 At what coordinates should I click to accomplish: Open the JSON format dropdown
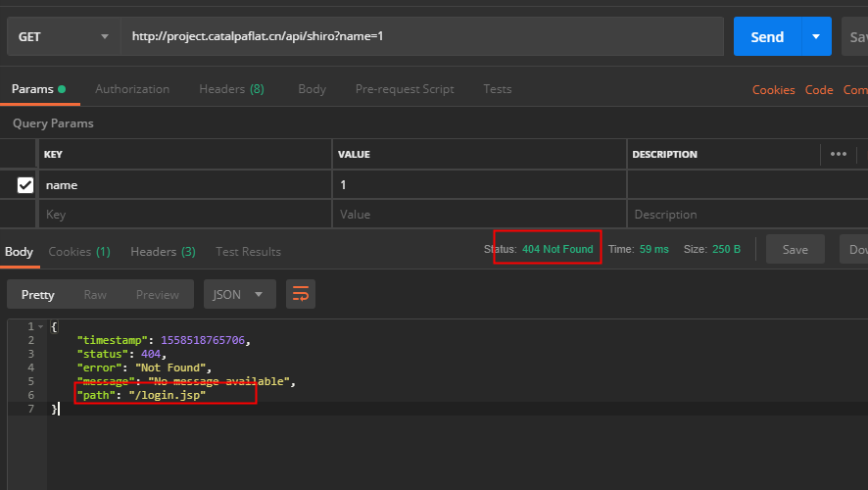pos(239,294)
